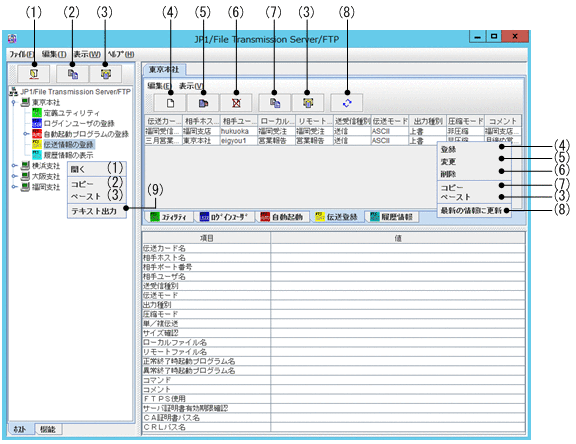Click the Paste icon in left toolbar
Viewport: 576px width, 444px height.
[x=106, y=74]
